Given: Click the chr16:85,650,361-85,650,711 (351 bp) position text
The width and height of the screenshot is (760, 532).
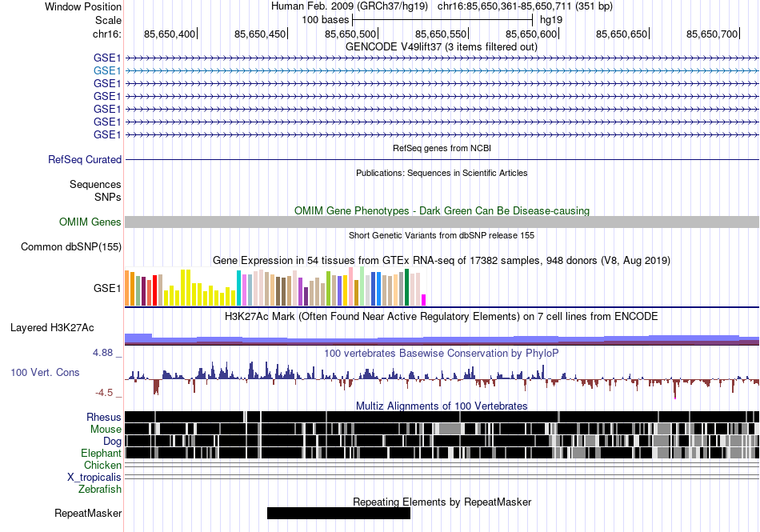Looking at the screenshot, I should (525, 6).
